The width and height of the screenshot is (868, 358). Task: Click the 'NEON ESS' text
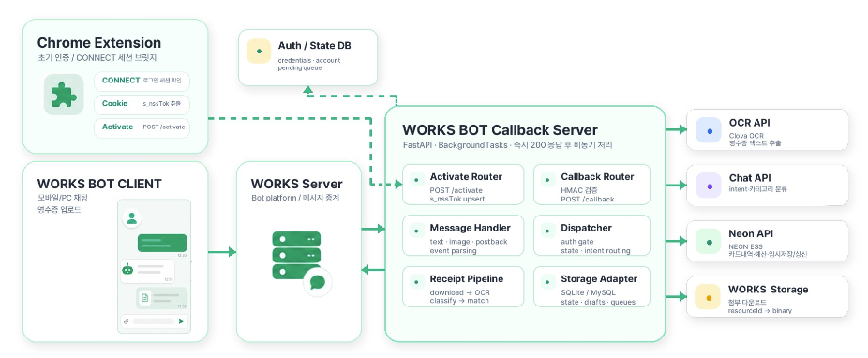pyautogui.click(x=745, y=246)
